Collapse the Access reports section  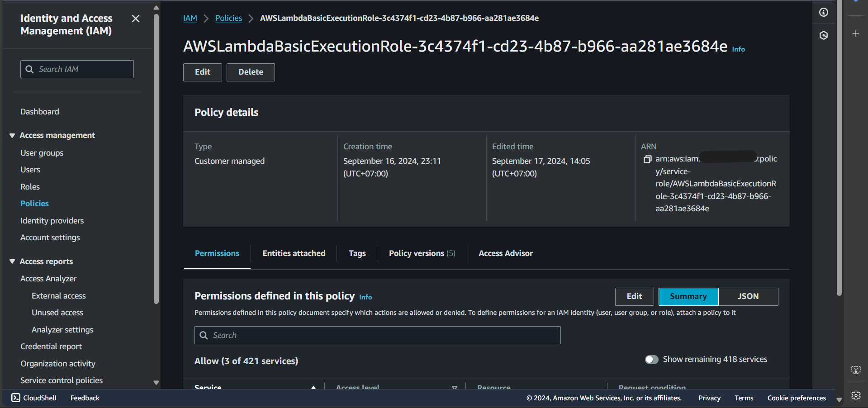12,261
